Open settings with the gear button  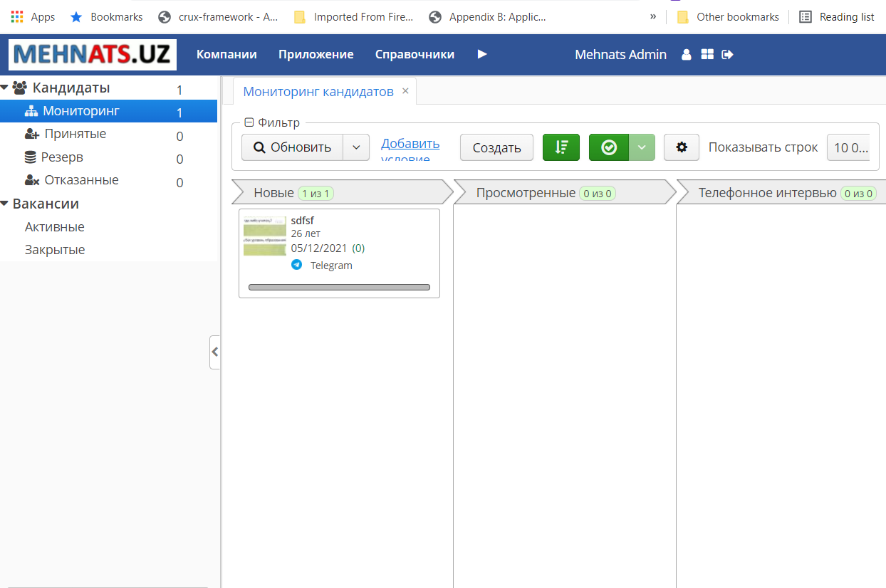[682, 147]
